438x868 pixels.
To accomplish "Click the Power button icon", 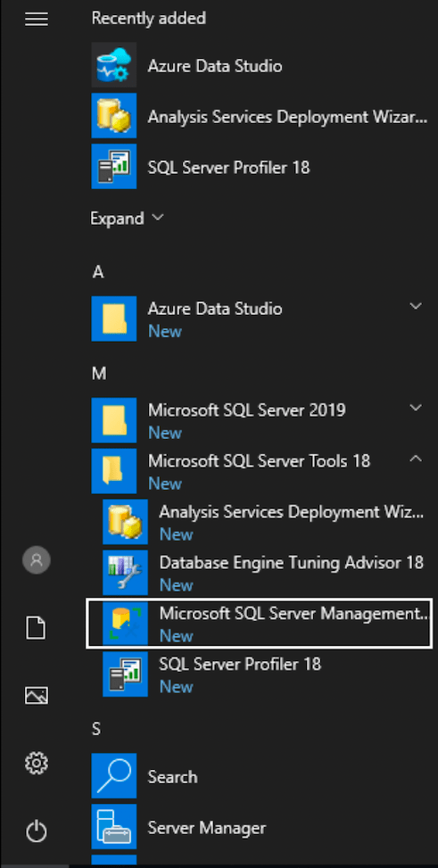I will [37, 831].
